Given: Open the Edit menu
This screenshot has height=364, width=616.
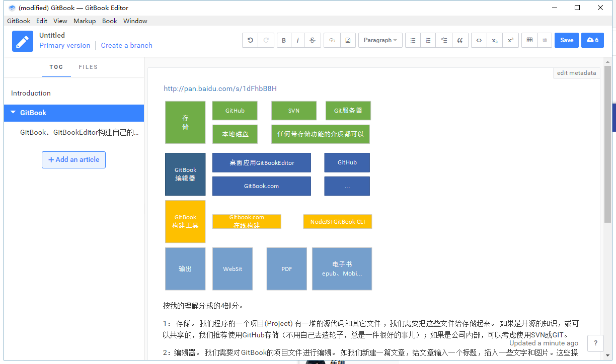Looking at the screenshot, I should [x=42, y=21].
